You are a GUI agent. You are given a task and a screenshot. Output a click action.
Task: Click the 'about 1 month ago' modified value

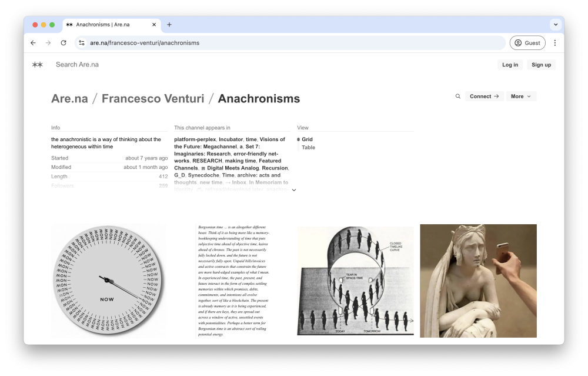(146, 167)
